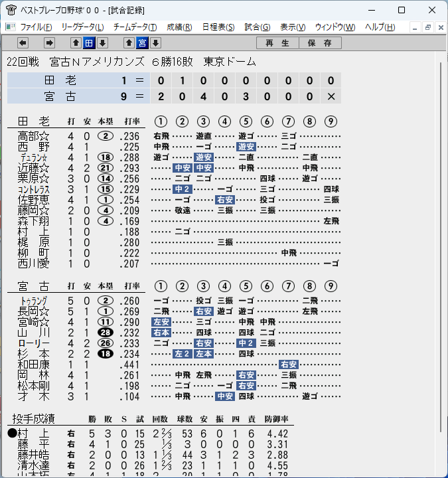Click トゥラング in the 宮古 lineup
This screenshot has width=448, height=478.
(x=34, y=301)
